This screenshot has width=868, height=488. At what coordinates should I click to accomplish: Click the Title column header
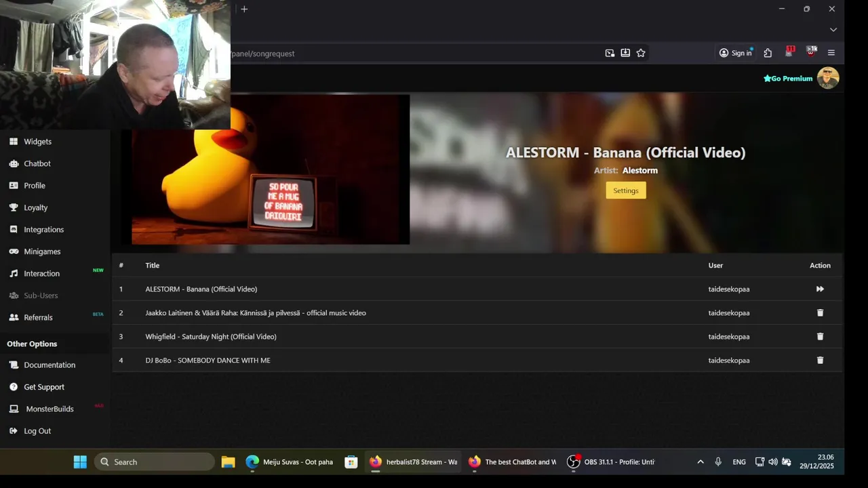click(152, 265)
